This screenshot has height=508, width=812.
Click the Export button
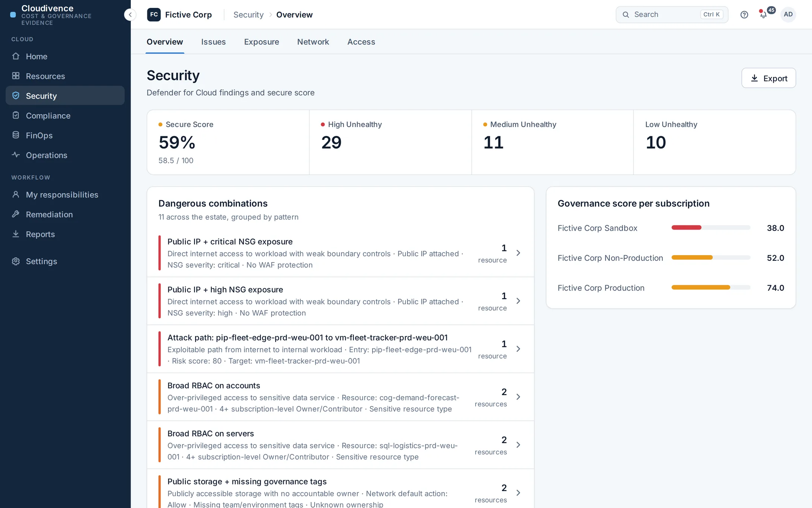[768, 78]
